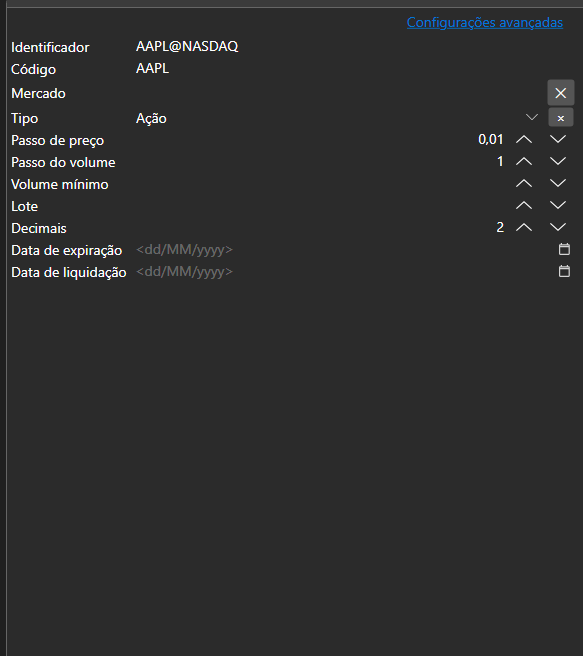Decrease Passo de preço value
The image size is (583, 656).
558,139
